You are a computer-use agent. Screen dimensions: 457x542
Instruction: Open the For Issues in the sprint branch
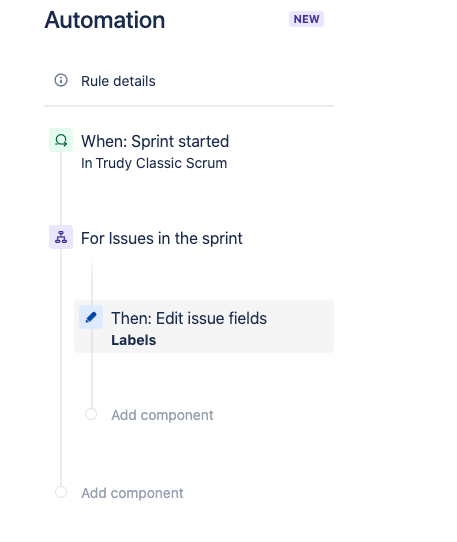pyautogui.click(x=162, y=239)
